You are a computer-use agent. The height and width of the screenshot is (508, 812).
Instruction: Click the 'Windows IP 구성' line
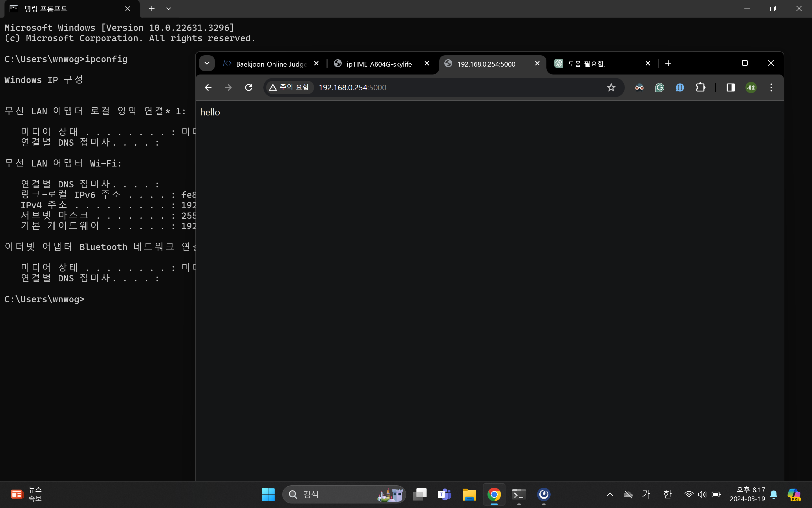click(44, 80)
